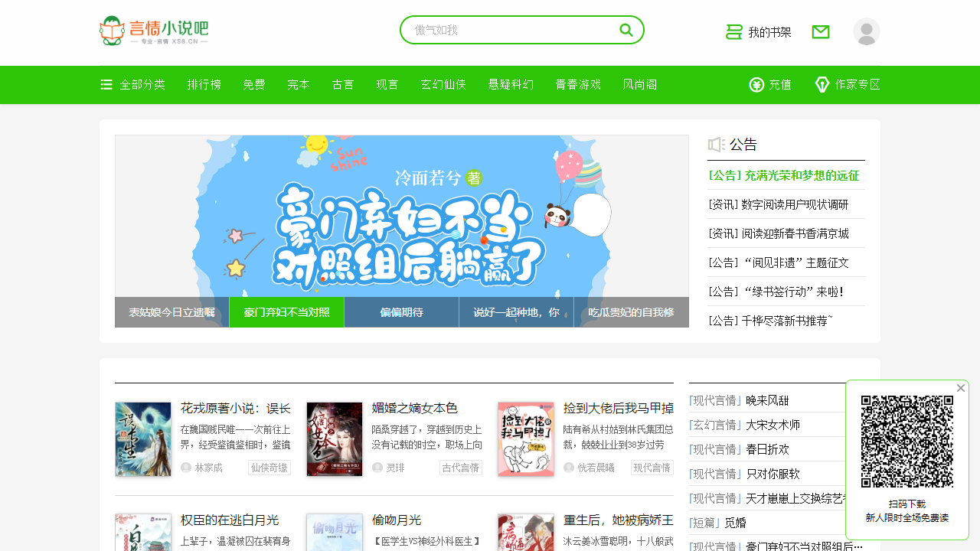Screen dimensions: 980x551
Task: Click the 现代言情 tag under 捡到大佬
Action: (x=652, y=468)
